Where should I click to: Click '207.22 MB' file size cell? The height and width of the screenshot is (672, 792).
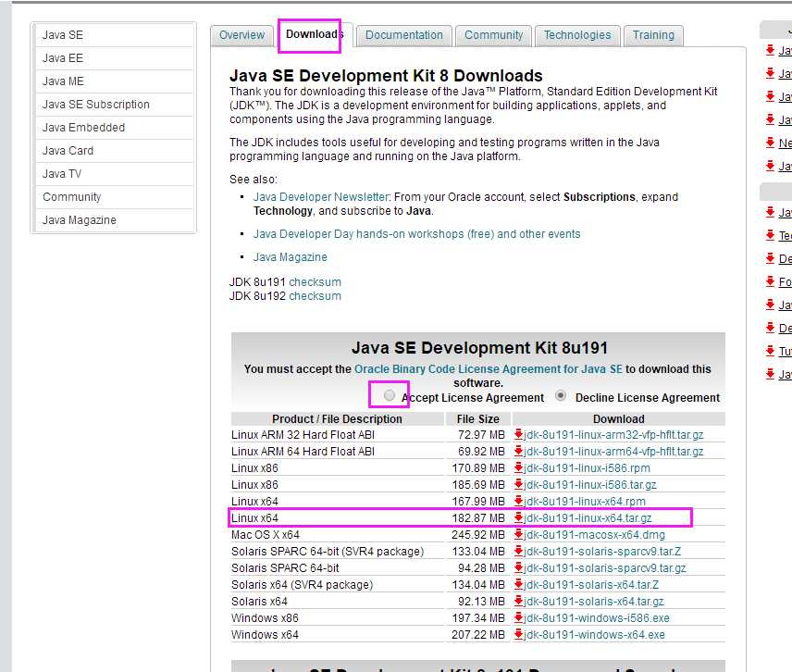477,635
